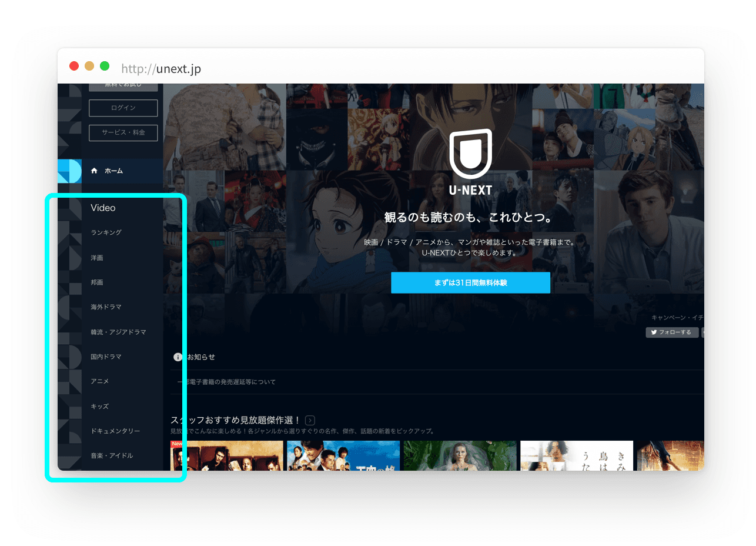756x546 pixels.
Task: Click the info icon next to お知らせ
Action: point(178,357)
